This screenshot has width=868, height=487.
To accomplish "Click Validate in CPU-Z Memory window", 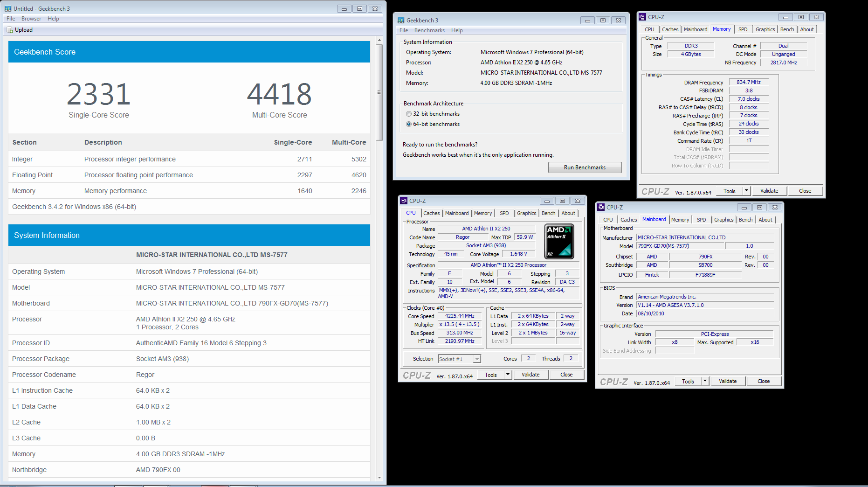I will click(x=769, y=191).
